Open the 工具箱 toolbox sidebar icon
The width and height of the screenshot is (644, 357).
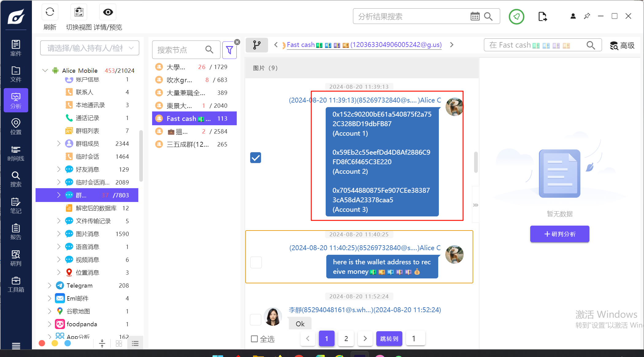coord(16,284)
